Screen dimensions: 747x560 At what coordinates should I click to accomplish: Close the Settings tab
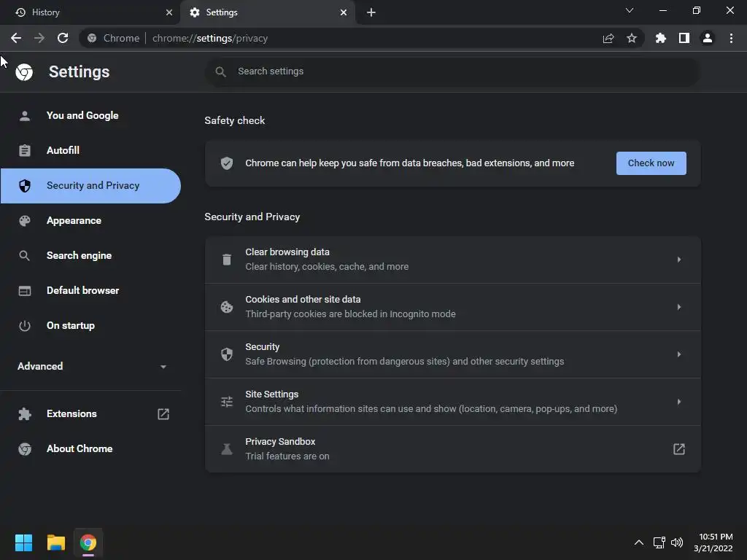tap(344, 12)
